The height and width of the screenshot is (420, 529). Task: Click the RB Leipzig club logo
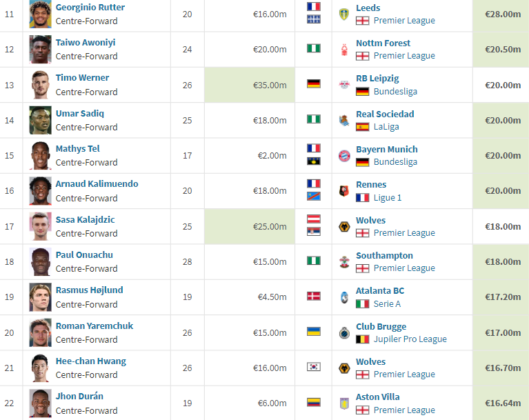pos(344,85)
